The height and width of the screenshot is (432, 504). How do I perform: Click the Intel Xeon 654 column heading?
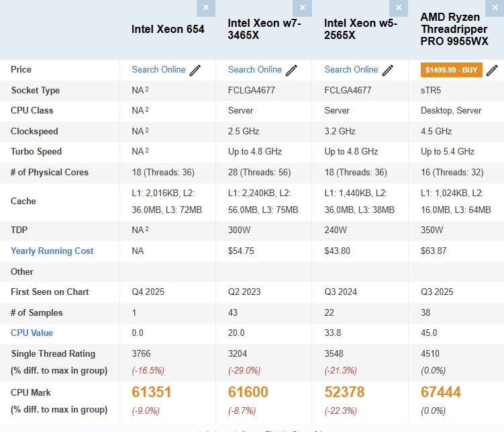pyautogui.click(x=168, y=30)
